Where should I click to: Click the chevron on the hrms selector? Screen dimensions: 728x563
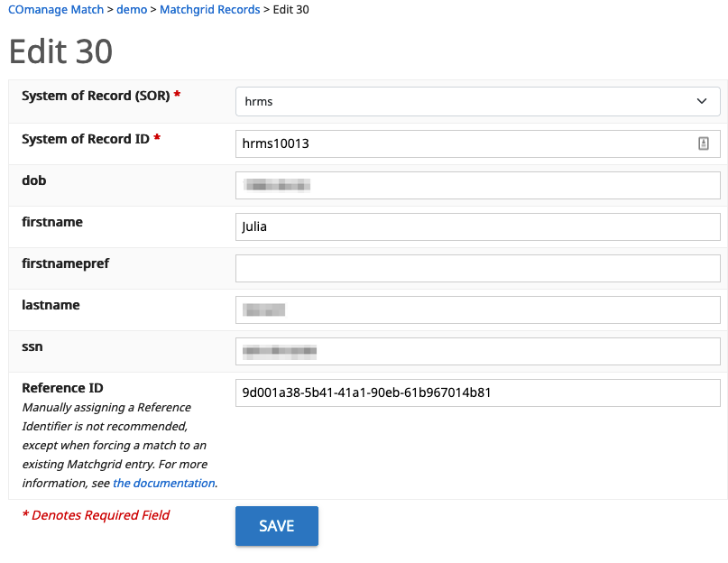(701, 101)
